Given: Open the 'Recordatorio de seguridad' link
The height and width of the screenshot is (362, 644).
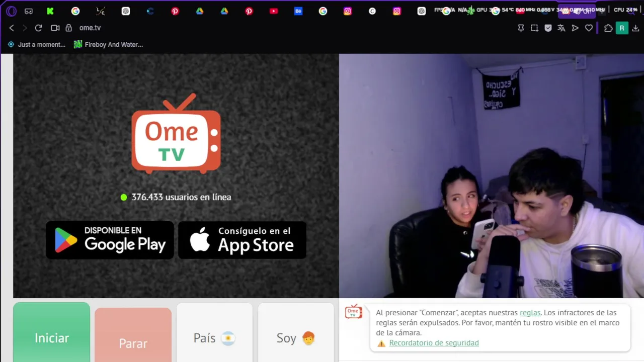Looking at the screenshot, I should click(434, 343).
